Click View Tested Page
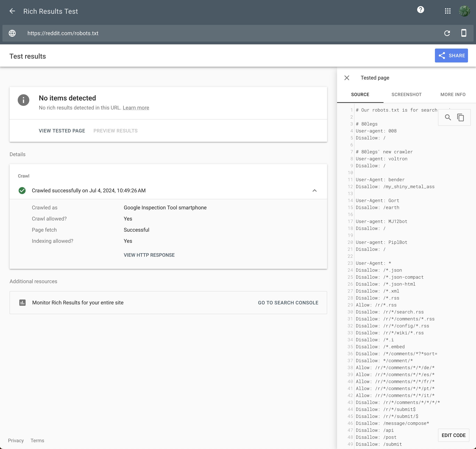This screenshot has width=476, height=449. coord(62,131)
